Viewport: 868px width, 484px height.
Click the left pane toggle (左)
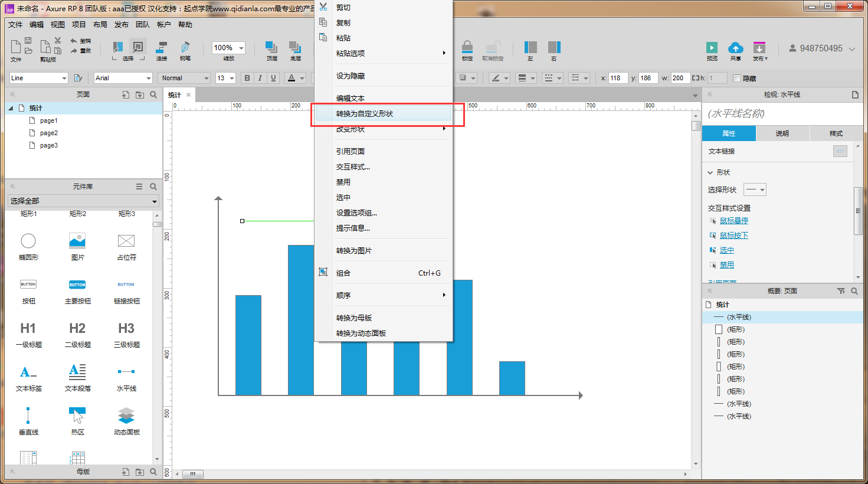click(x=530, y=47)
